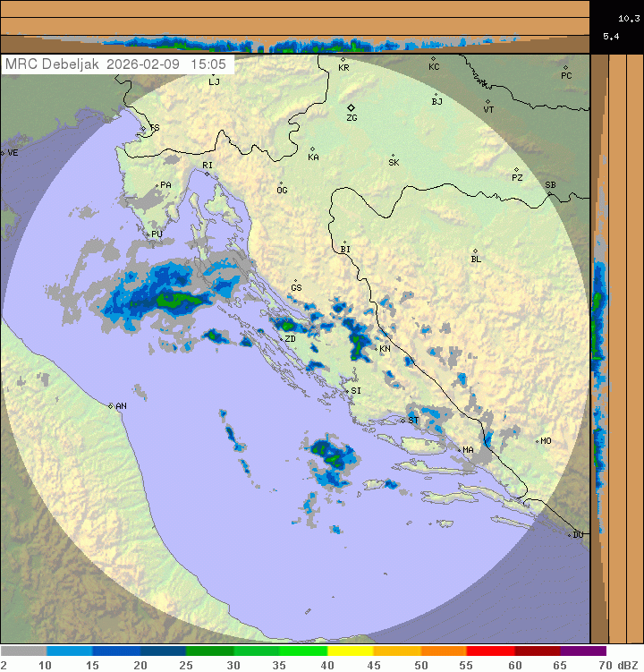Click the red 55-60 dBZ legend swatch

(490, 651)
